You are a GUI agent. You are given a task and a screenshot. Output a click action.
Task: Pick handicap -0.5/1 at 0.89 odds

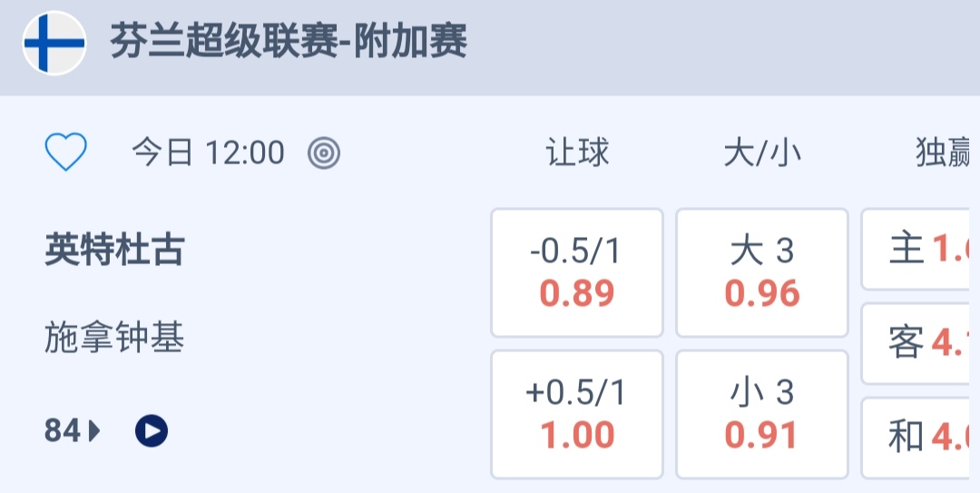(x=577, y=272)
